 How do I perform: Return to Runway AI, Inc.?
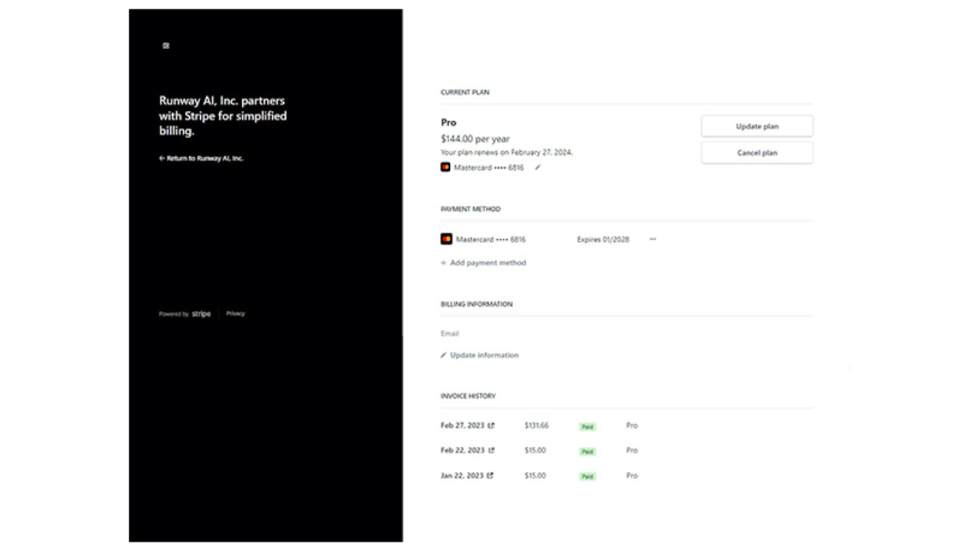201,158
